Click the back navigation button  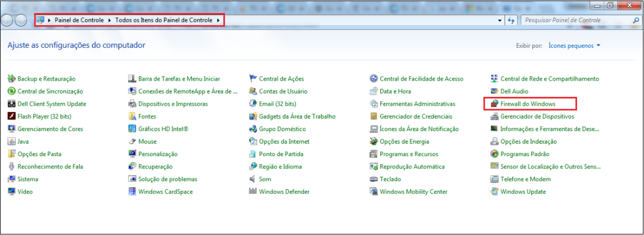pos(8,20)
